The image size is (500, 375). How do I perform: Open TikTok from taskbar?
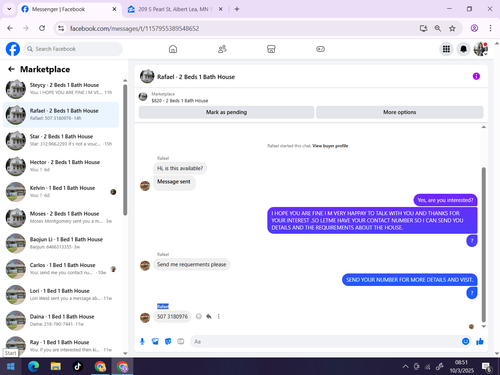click(78, 367)
